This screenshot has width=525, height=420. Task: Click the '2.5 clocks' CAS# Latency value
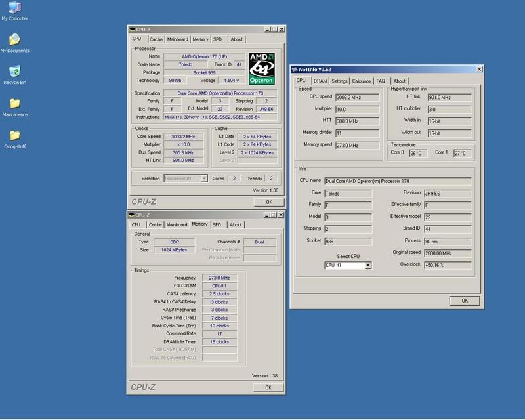tap(219, 294)
